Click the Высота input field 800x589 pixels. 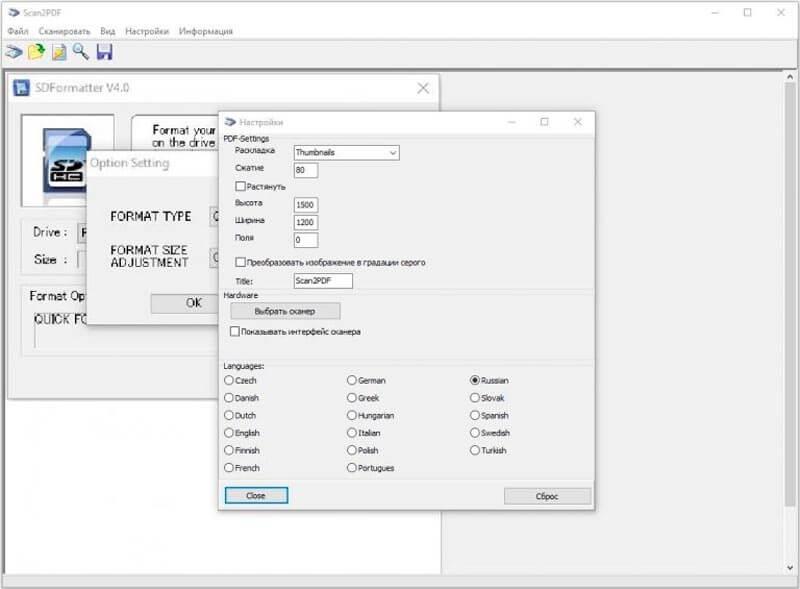(x=306, y=205)
